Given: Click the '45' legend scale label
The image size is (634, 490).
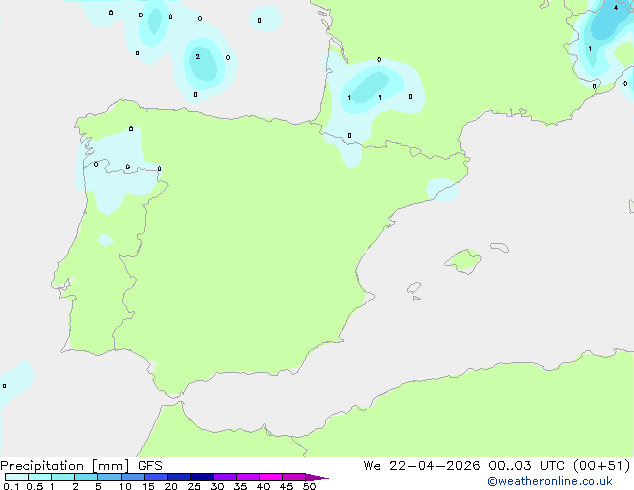Looking at the screenshot, I should pyautogui.click(x=286, y=486).
